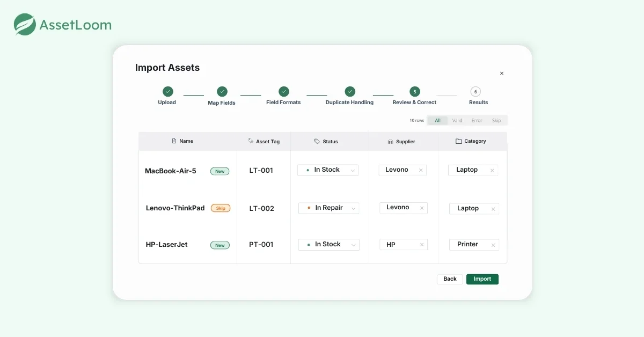644x337 pixels.
Task: Click the Skip badge on Lenovo-ThinkPad
Action: coord(221,208)
